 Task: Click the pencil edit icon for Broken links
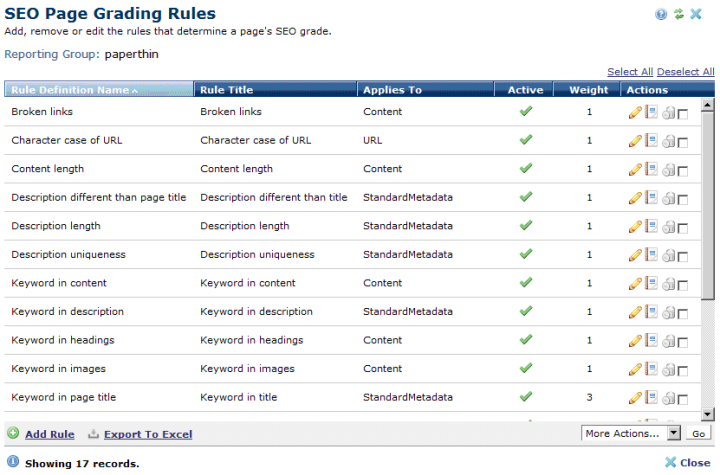pyautogui.click(x=634, y=113)
